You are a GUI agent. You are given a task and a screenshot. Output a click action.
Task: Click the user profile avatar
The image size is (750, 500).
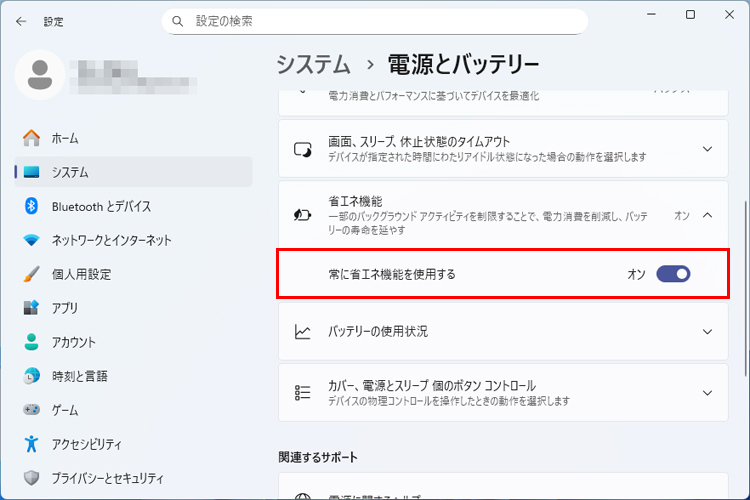[x=41, y=76]
